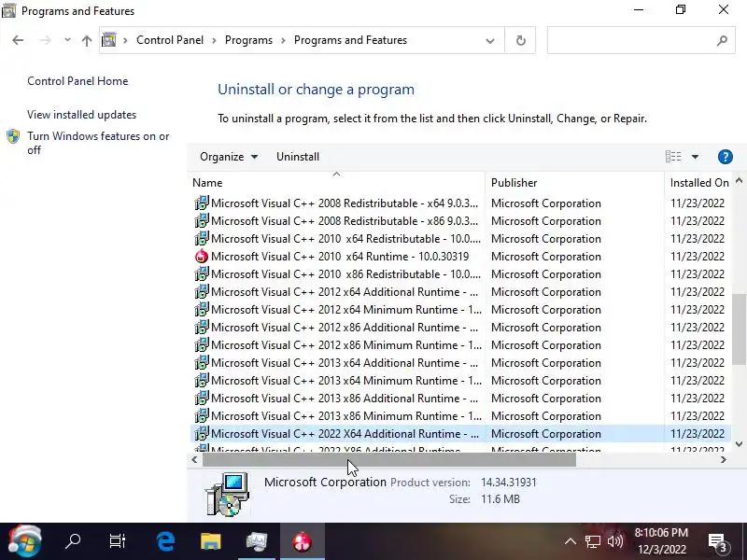Sort by the Publisher column header

point(574,183)
